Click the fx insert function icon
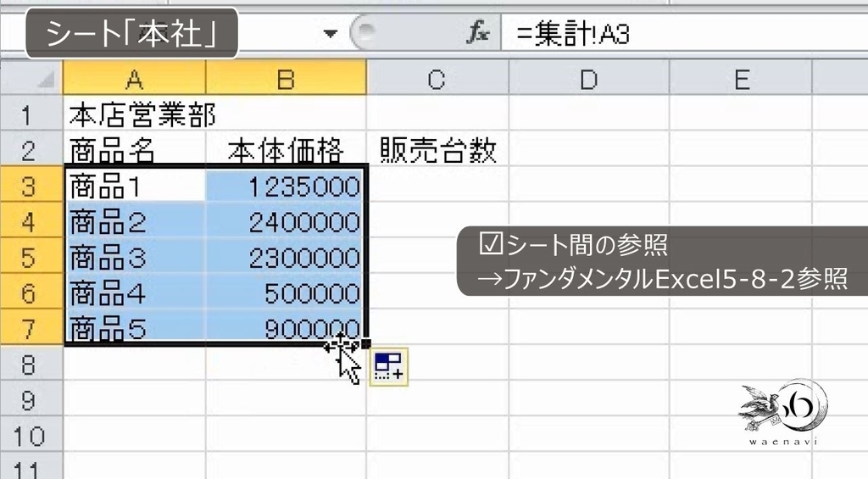 477,33
